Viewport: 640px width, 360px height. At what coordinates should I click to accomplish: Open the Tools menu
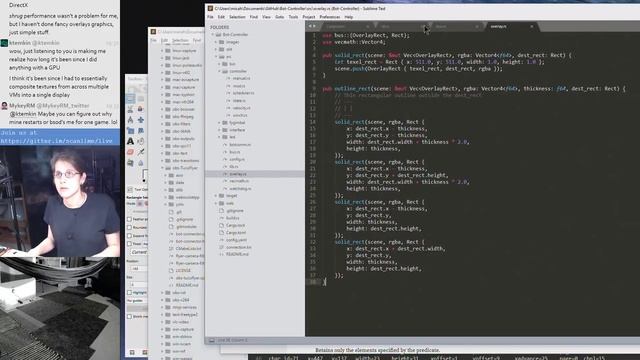point(293,17)
